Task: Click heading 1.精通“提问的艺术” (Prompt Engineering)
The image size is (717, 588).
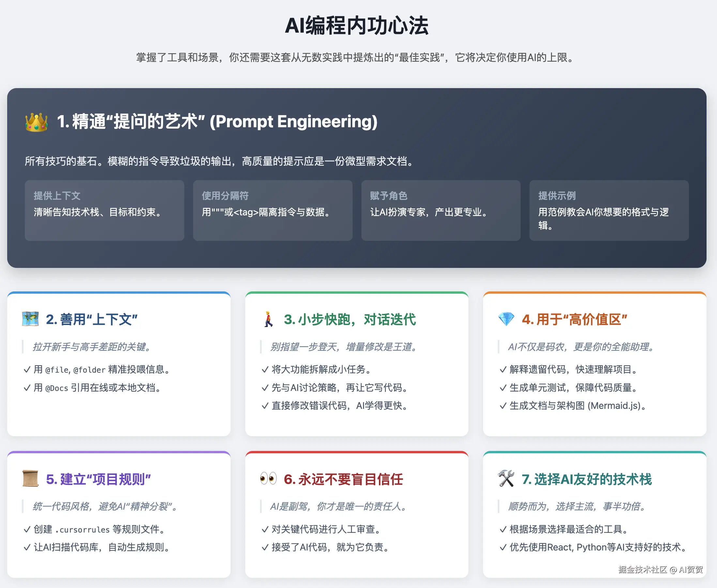Action: [217, 122]
